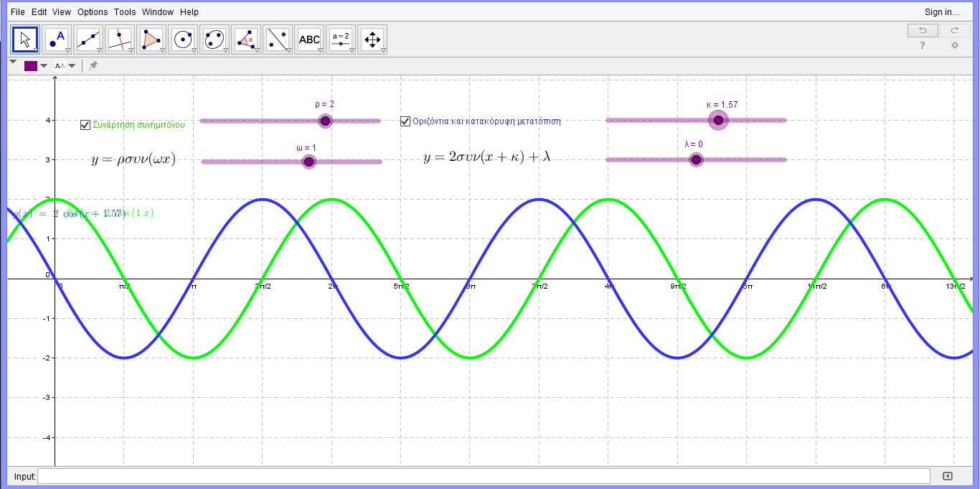This screenshot has height=489, width=980.
Task: Select the Move Graphics View tool
Action: [372, 39]
